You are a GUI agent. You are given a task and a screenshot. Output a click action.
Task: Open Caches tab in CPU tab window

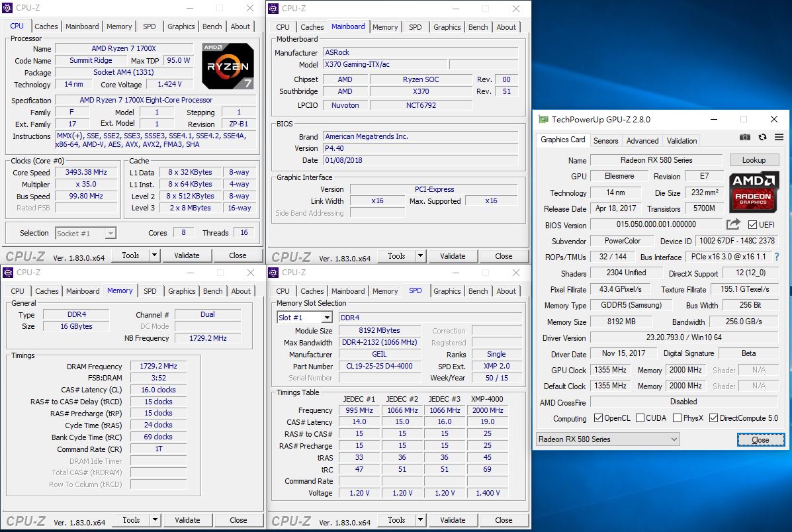pyautogui.click(x=46, y=26)
